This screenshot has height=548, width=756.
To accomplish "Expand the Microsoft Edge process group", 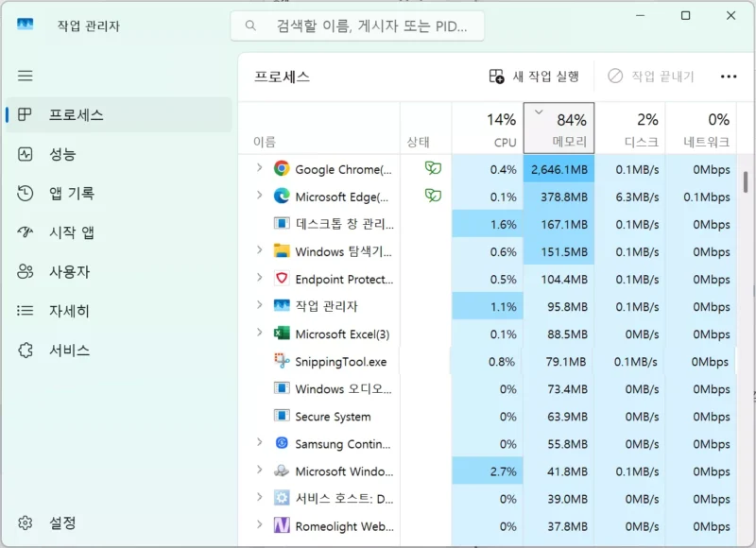I will pyautogui.click(x=259, y=196).
